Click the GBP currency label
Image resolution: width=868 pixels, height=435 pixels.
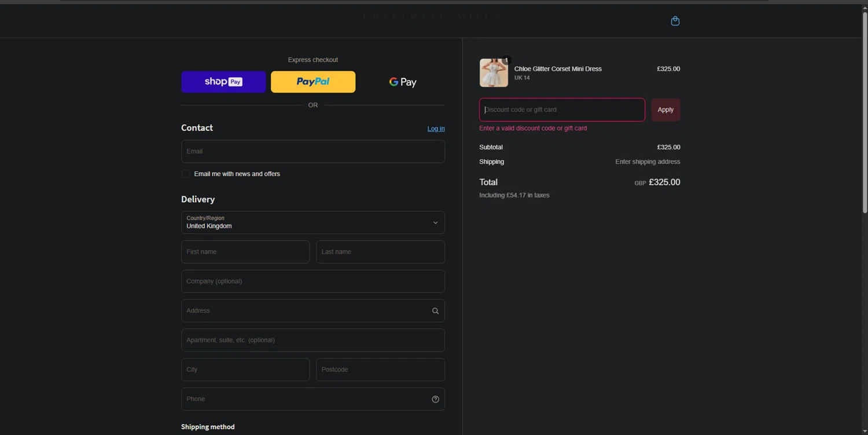click(x=640, y=183)
